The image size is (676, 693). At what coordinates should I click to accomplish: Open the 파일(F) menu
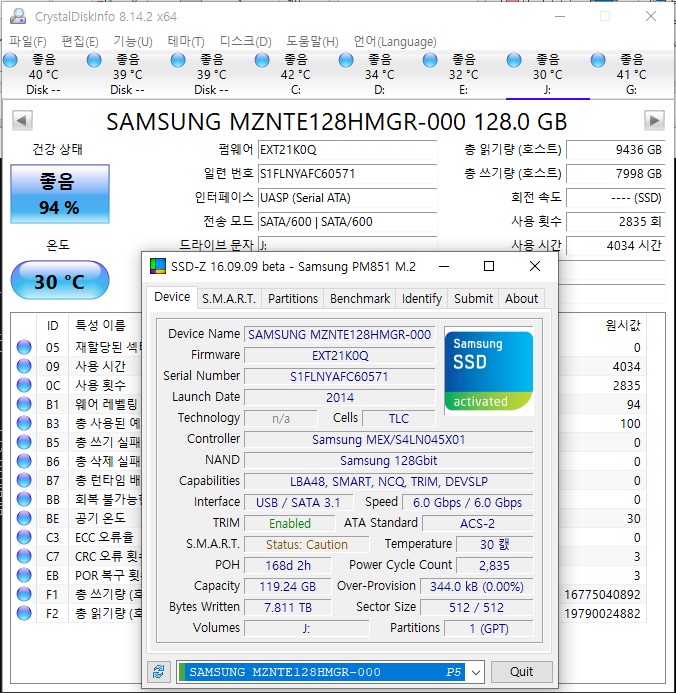(x=28, y=42)
